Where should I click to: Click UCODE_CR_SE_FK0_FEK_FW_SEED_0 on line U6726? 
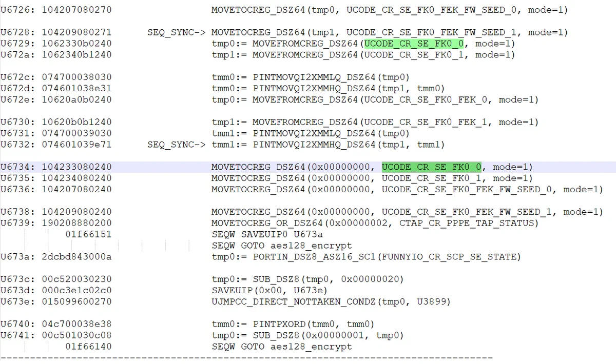(432, 10)
